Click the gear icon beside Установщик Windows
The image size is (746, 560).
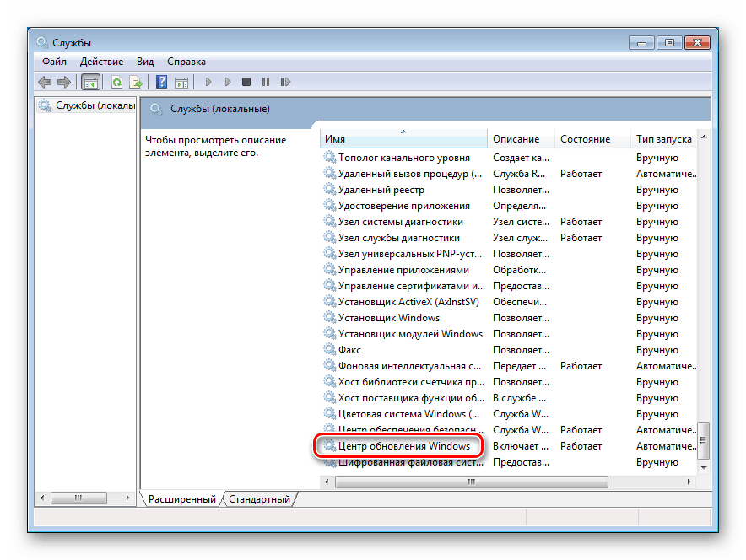[330, 318]
